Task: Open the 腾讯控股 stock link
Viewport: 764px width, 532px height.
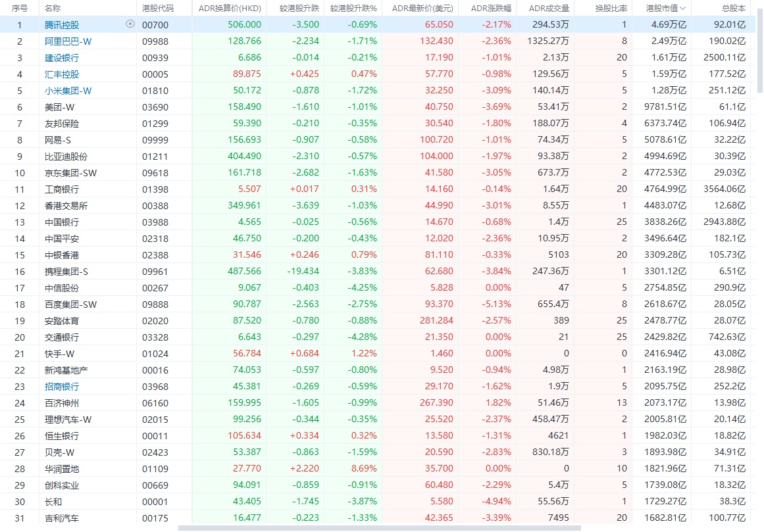Action: coord(62,25)
